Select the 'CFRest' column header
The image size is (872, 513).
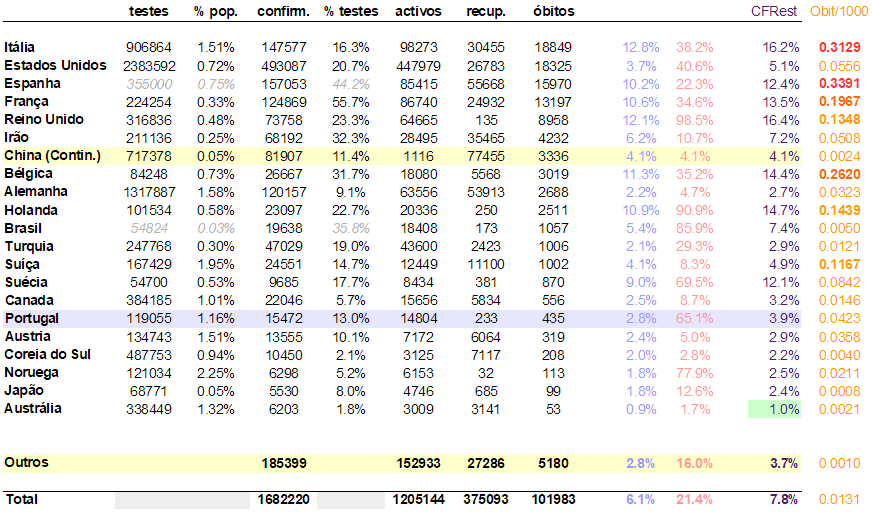[774, 11]
